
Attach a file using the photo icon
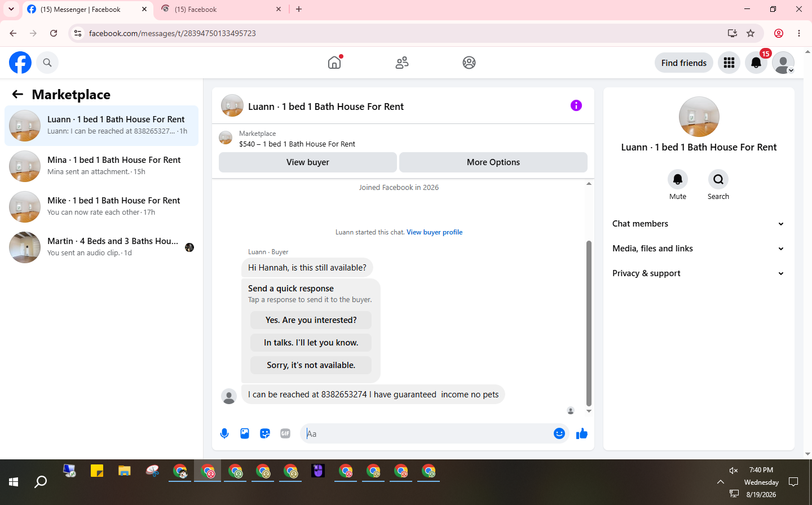pos(245,433)
